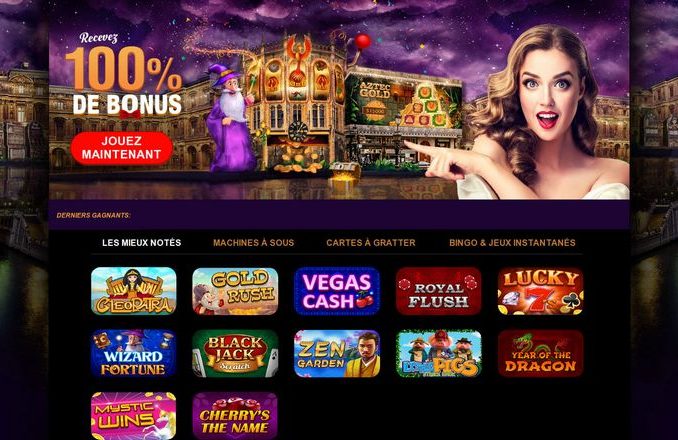This screenshot has height=440, width=678.
Task: Switch to the Machines à Sous tab
Action: point(253,243)
